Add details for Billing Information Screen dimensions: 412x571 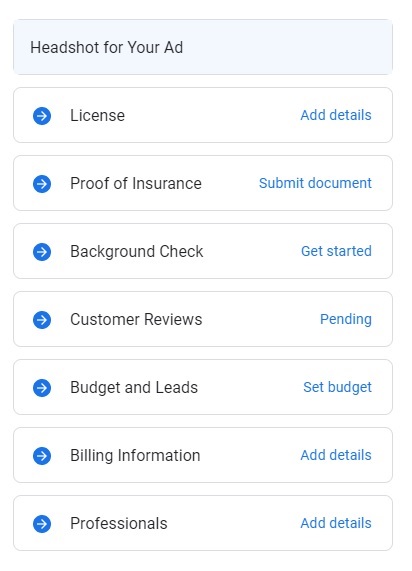336,455
